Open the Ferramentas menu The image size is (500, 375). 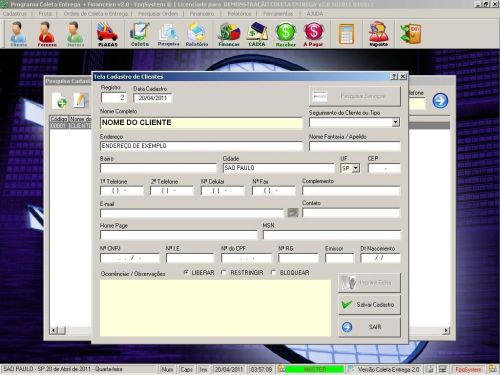coord(278,14)
